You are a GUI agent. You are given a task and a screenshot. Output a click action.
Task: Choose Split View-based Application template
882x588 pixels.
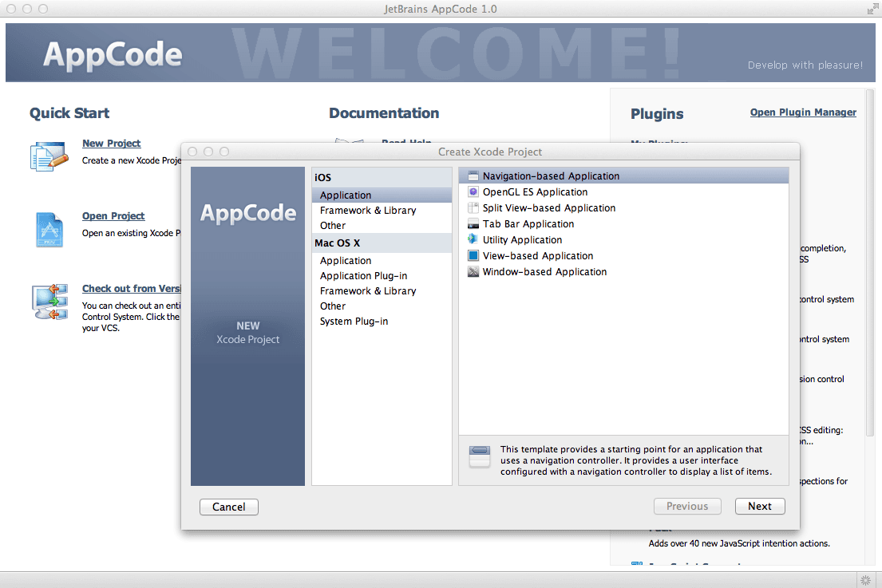[624, 208]
